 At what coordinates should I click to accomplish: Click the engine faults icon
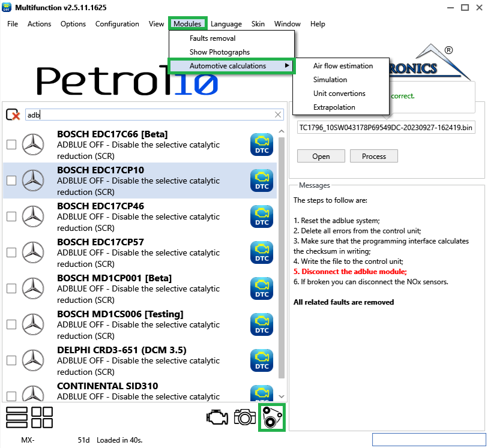[217, 417]
